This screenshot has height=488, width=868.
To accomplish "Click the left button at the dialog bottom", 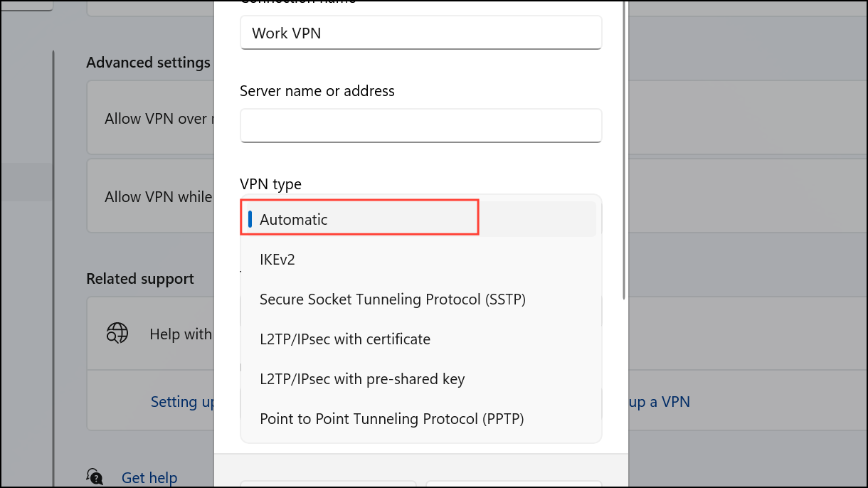I will pyautogui.click(x=329, y=484).
